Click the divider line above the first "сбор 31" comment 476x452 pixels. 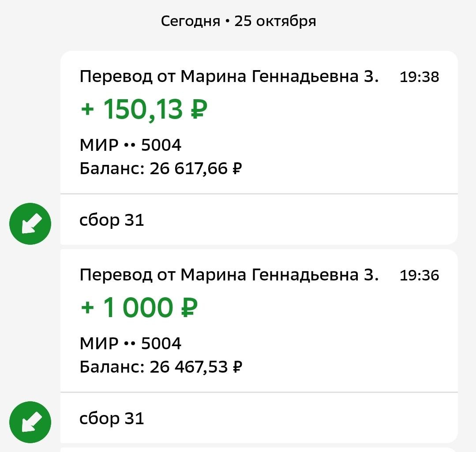(x=259, y=194)
